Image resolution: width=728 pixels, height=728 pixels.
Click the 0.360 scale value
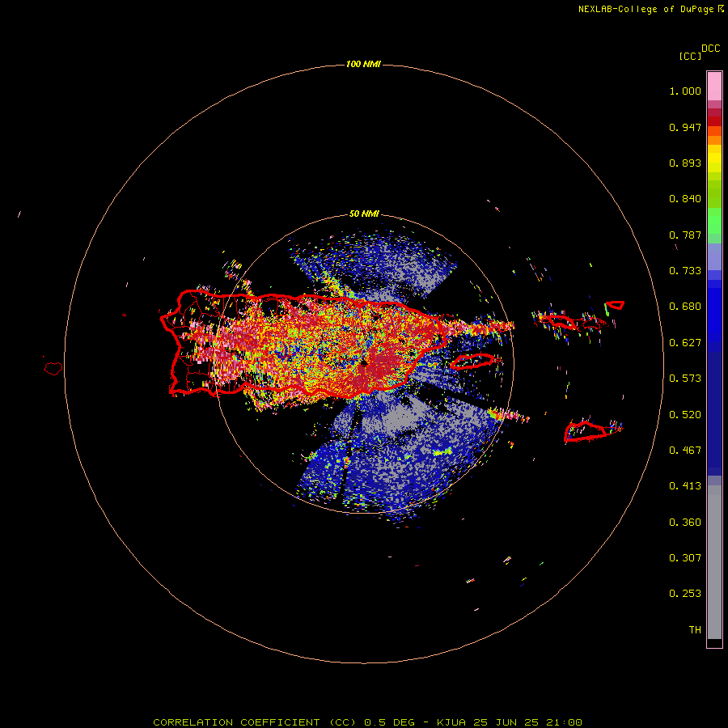point(685,522)
